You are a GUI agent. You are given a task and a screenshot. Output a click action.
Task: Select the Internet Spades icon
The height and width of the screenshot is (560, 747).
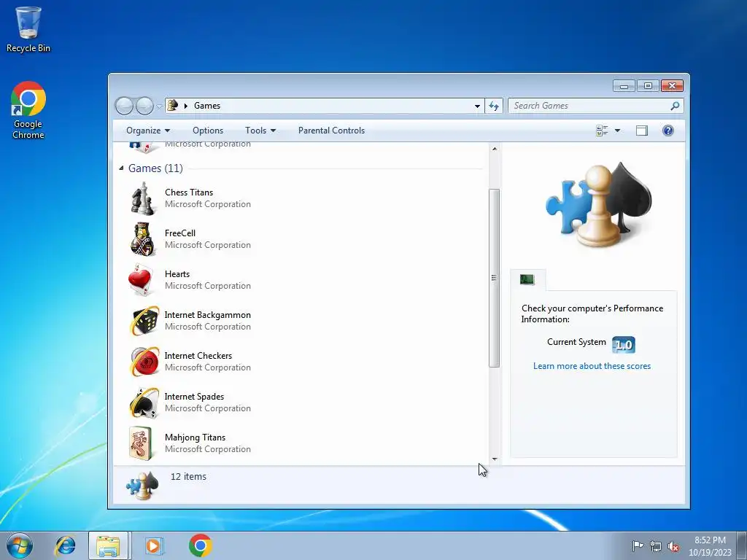click(144, 402)
